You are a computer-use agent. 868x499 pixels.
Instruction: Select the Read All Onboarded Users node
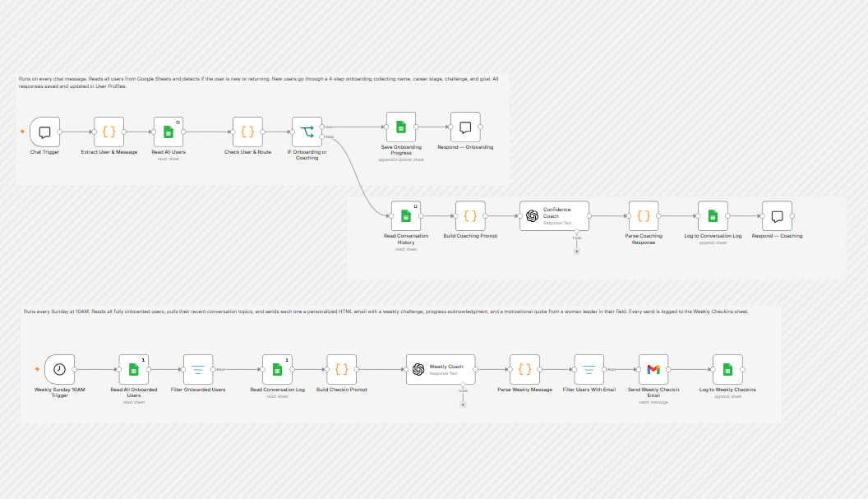click(x=133, y=369)
